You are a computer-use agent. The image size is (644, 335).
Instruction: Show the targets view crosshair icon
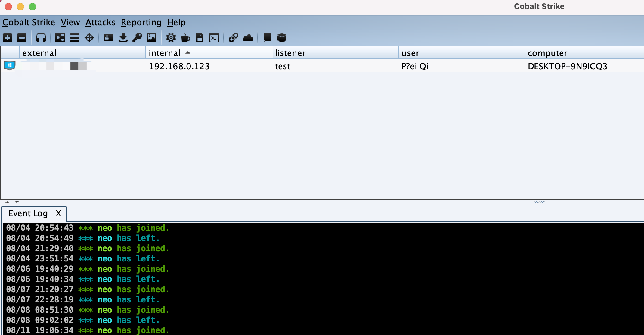(89, 38)
